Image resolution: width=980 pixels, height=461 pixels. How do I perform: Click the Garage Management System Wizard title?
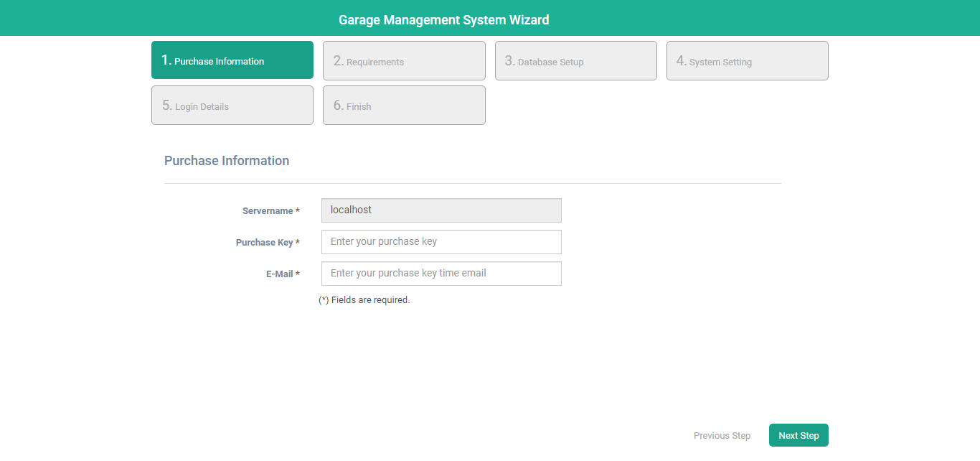coord(443,20)
